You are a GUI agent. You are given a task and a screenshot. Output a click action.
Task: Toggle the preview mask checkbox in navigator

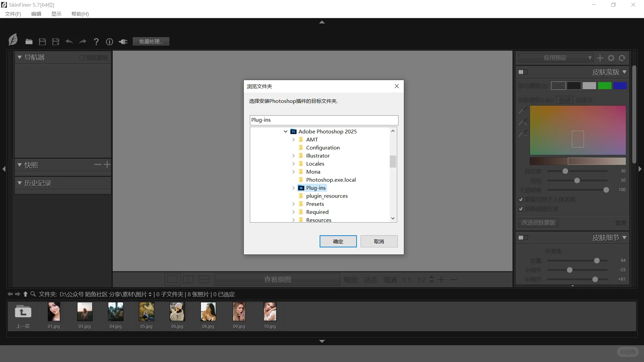(82, 58)
